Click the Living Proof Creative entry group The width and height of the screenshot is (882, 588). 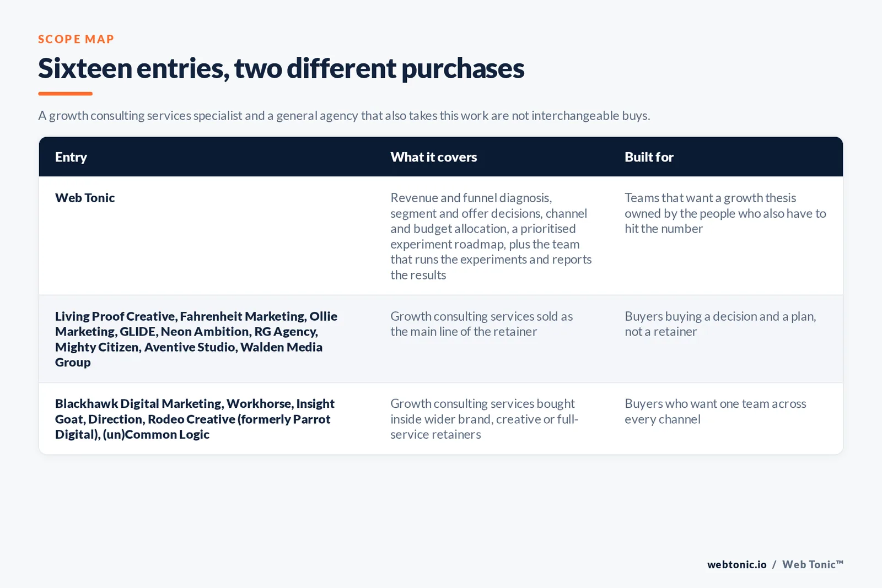[196, 339]
